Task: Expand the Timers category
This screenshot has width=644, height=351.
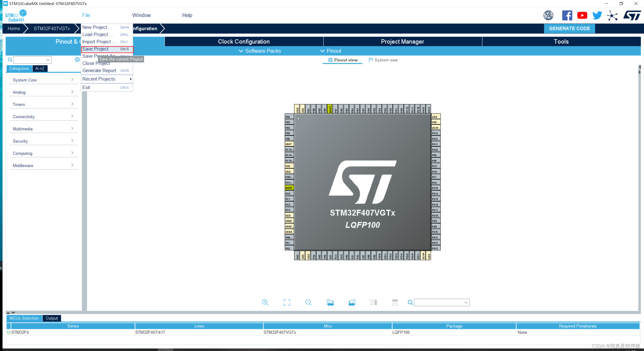Action: (44, 104)
